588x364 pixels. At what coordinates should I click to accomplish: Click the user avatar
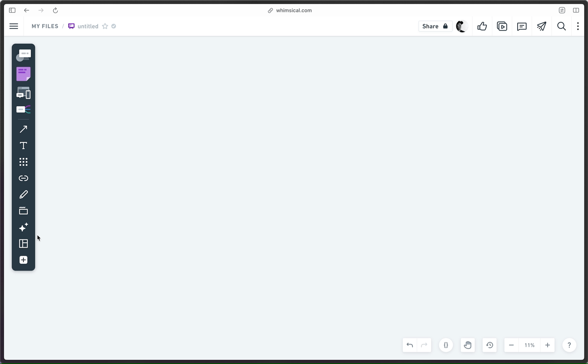click(462, 26)
